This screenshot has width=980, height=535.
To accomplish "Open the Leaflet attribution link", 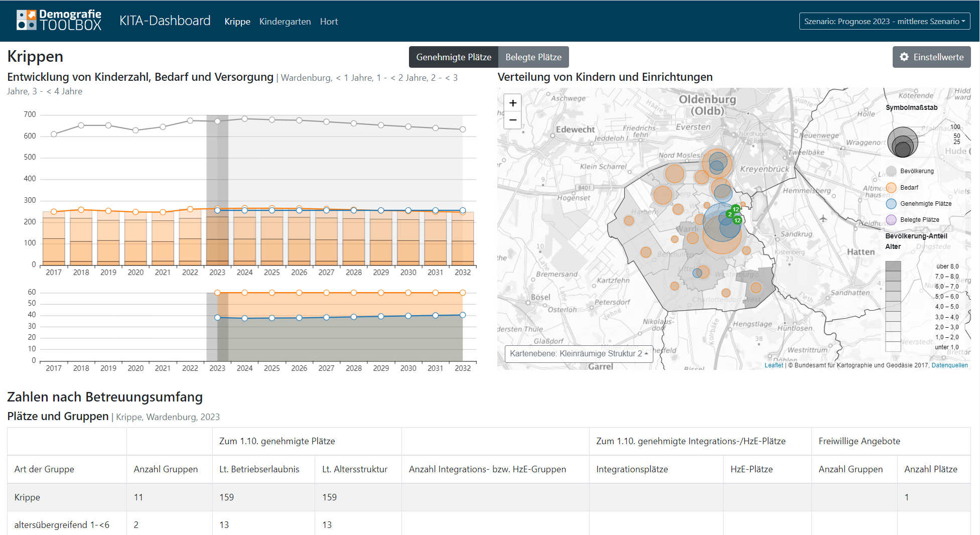I will [773, 365].
